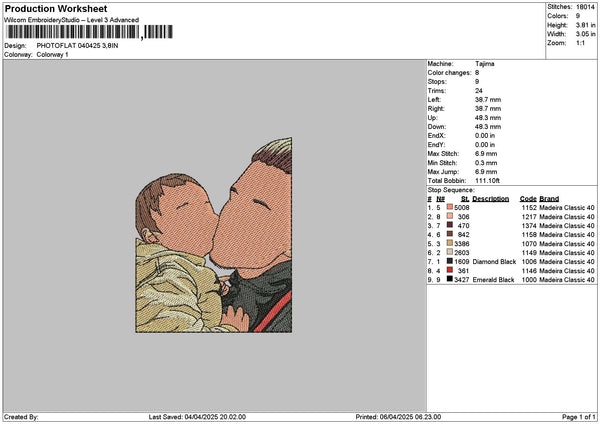This screenshot has width=600, height=424.
Task: Click the Stitches value '18014'
Action: tap(585, 7)
